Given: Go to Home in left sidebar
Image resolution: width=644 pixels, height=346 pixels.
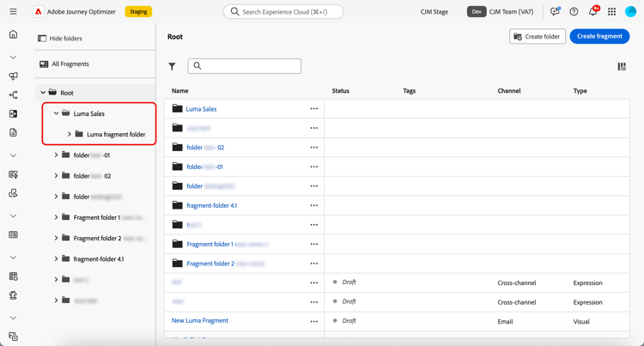Looking at the screenshot, I should pos(13,34).
